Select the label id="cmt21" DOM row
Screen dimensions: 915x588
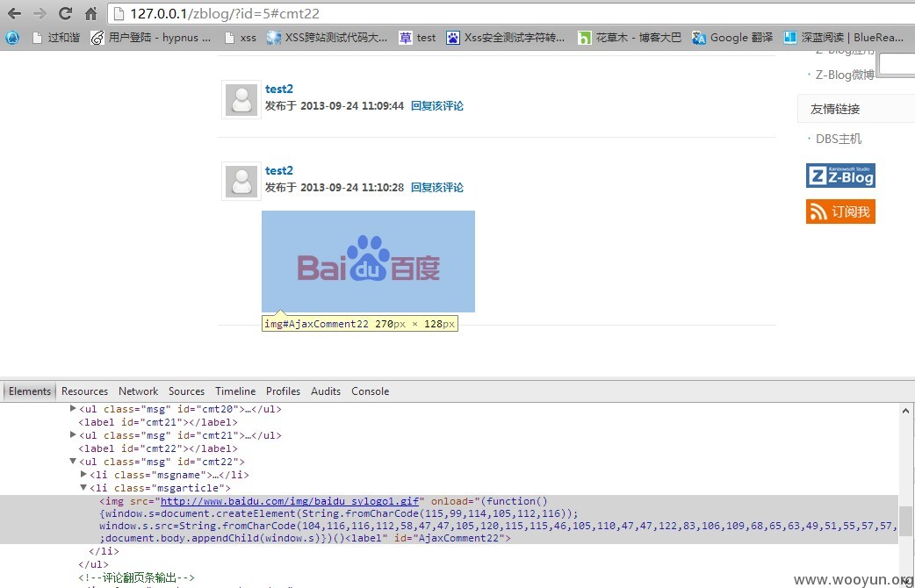[x=158, y=422]
